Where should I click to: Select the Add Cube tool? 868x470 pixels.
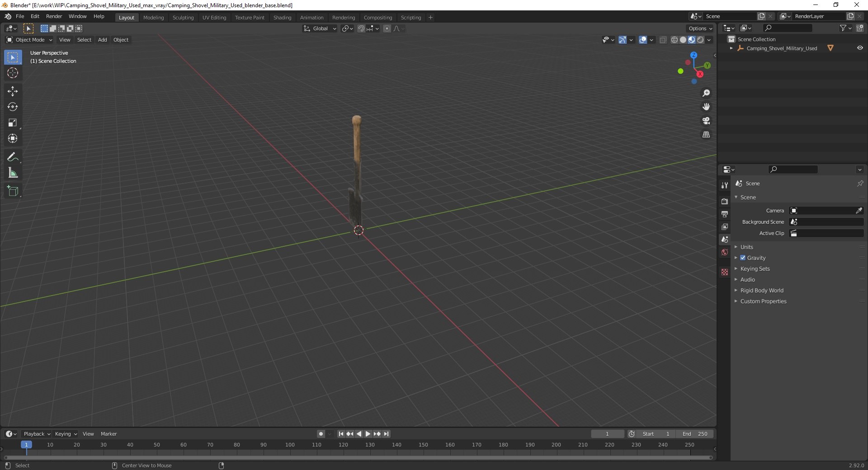click(13, 191)
